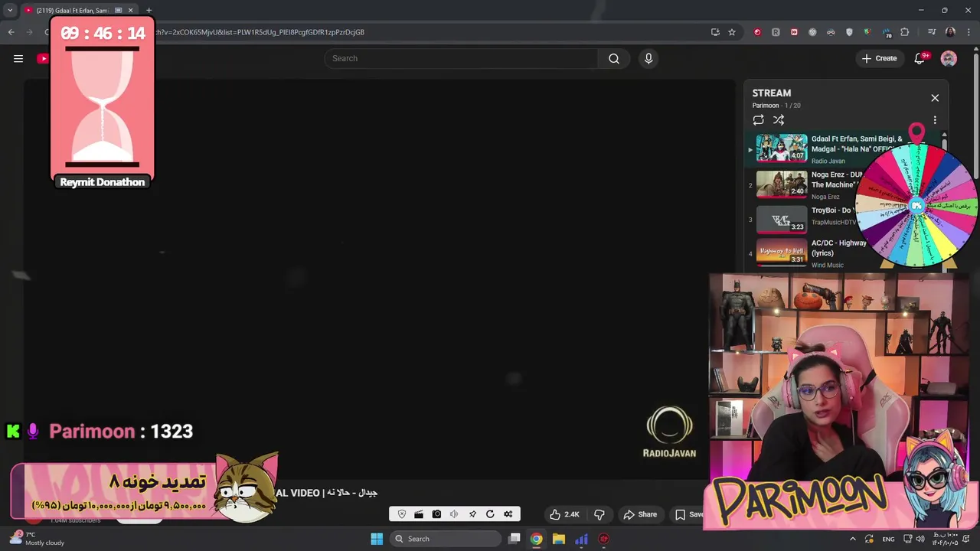This screenshot has height=551, width=980.
Task: Click the clapperboard cinema mode icon
Action: (x=419, y=514)
